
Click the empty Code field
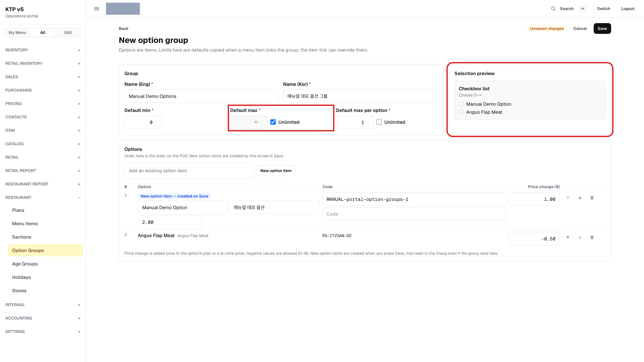point(414,214)
